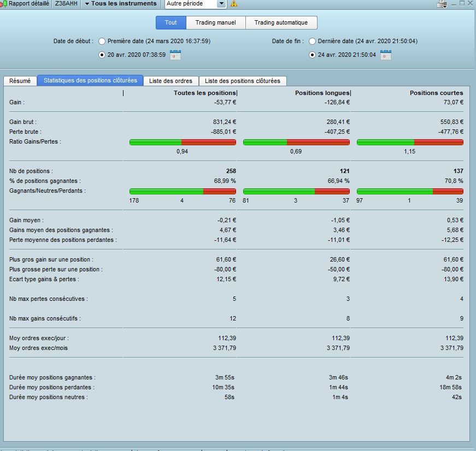Click the print report icon

[x=442, y=4]
